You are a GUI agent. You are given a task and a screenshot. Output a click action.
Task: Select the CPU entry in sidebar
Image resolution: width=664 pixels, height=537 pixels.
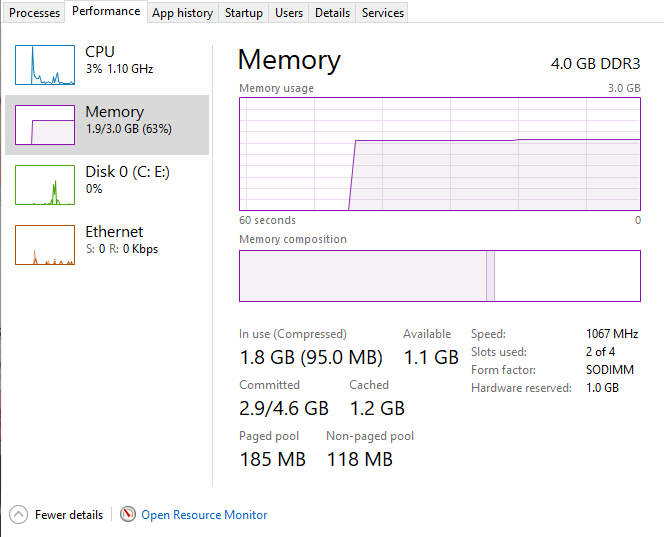pyautogui.click(x=100, y=52)
